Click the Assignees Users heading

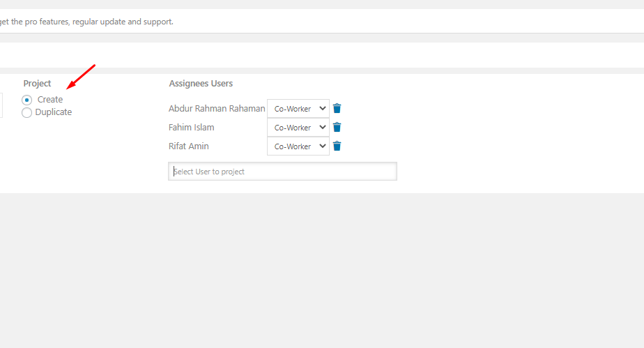pos(201,84)
